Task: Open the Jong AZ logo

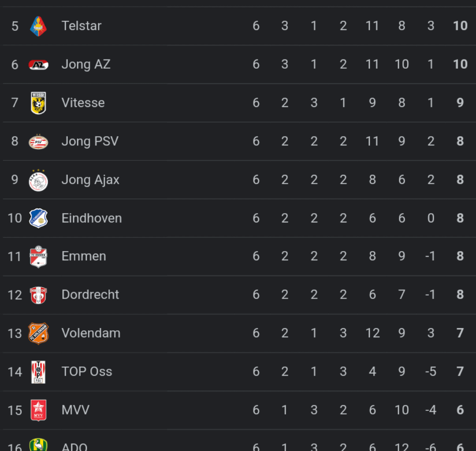Action: click(x=38, y=65)
